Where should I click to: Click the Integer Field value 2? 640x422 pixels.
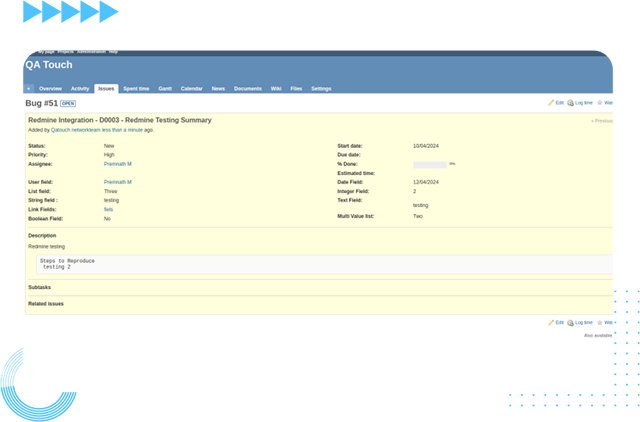coord(414,191)
